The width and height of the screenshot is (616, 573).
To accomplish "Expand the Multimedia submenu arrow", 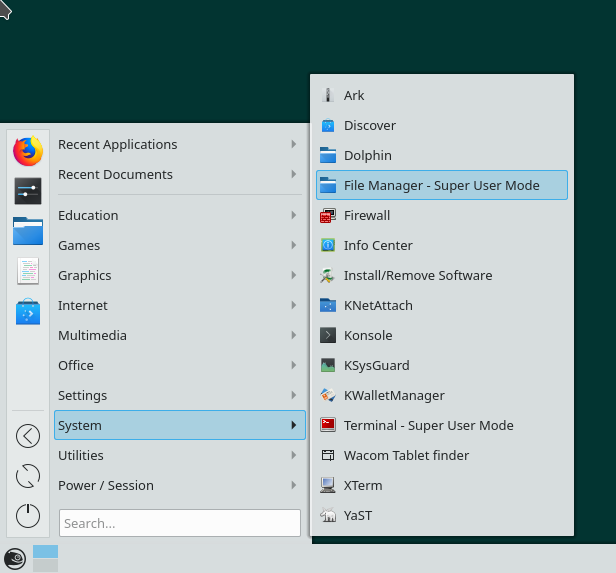I will coord(293,335).
